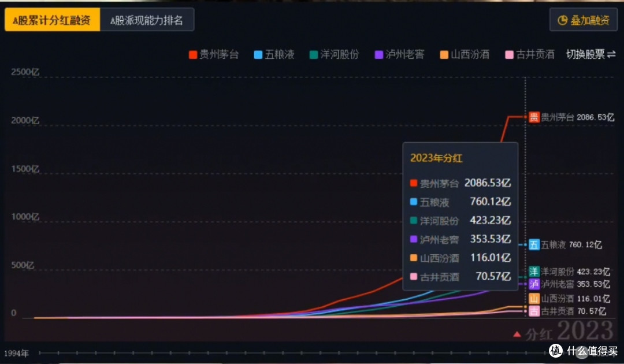The height and width of the screenshot is (364, 624).
Task: Click end label 五粮液 760.12亿
Action: click(571, 244)
